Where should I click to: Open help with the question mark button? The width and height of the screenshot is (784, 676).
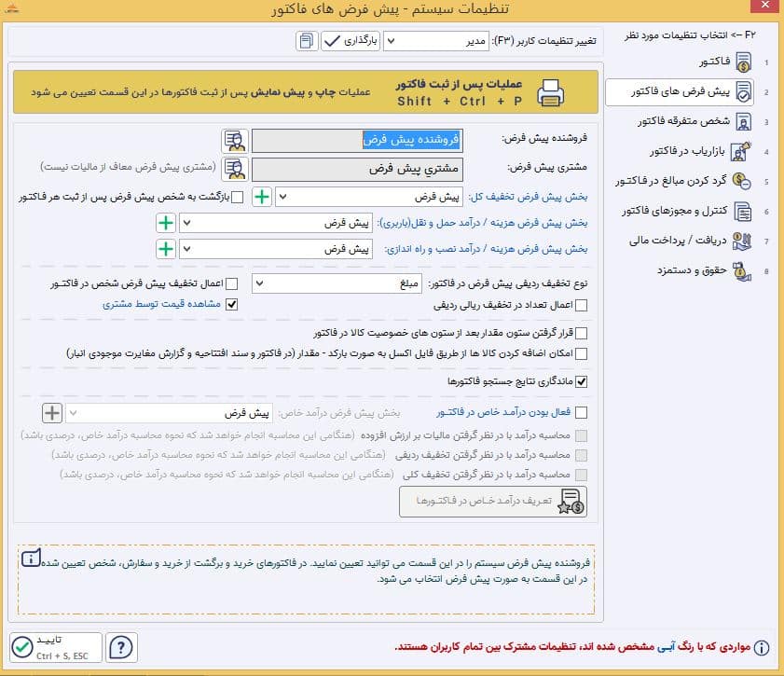point(121,647)
